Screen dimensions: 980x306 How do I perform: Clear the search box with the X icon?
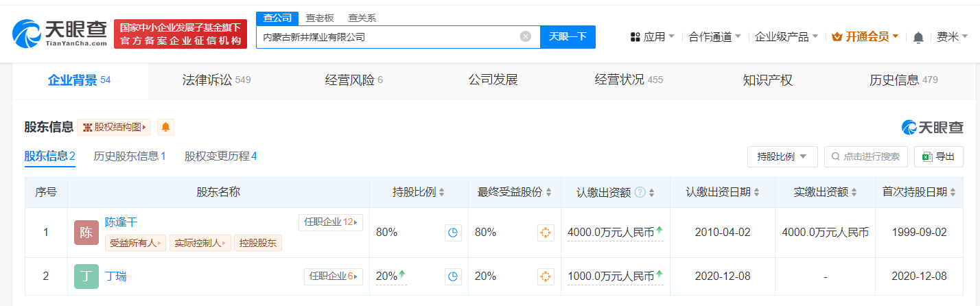pos(526,37)
